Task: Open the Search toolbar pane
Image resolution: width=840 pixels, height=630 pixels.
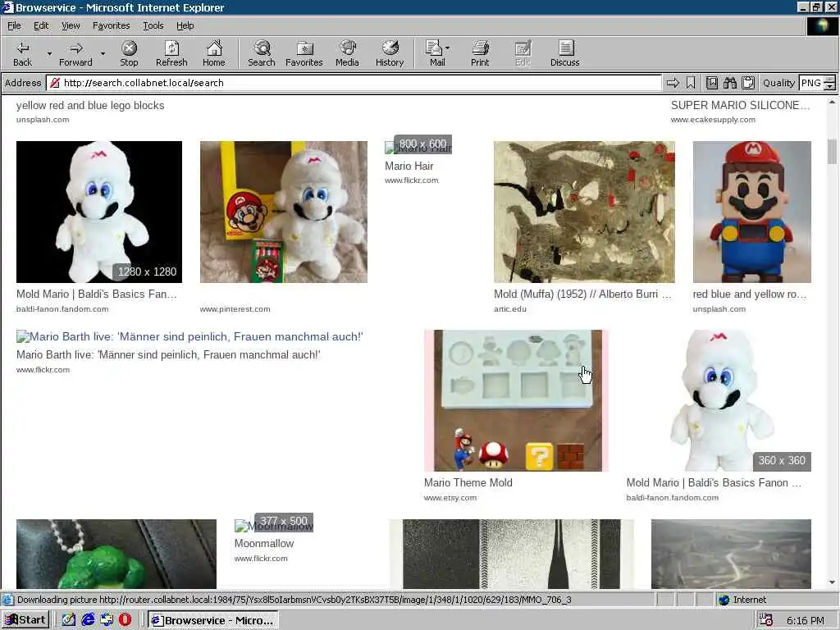Action: pos(262,53)
